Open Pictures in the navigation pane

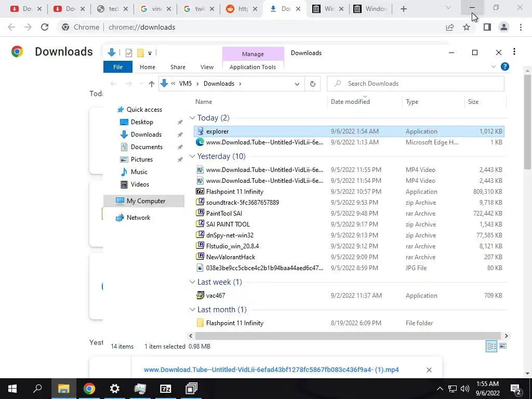click(x=141, y=159)
